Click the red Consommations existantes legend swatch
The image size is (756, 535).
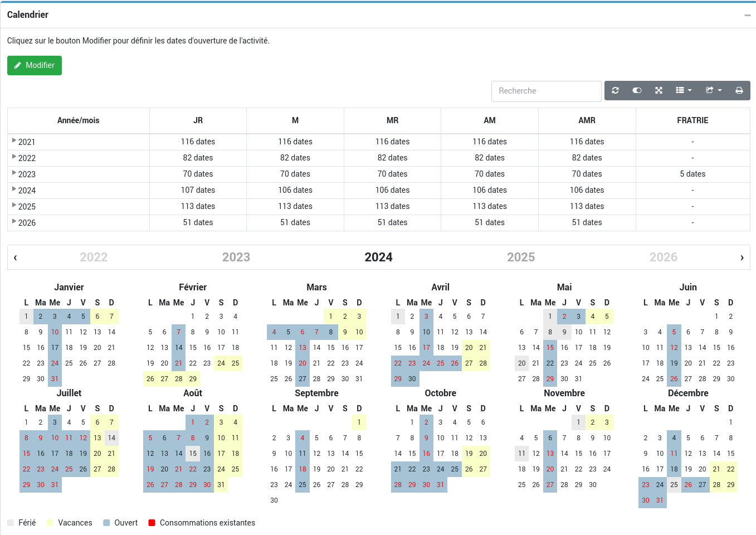pyautogui.click(x=152, y=523)
